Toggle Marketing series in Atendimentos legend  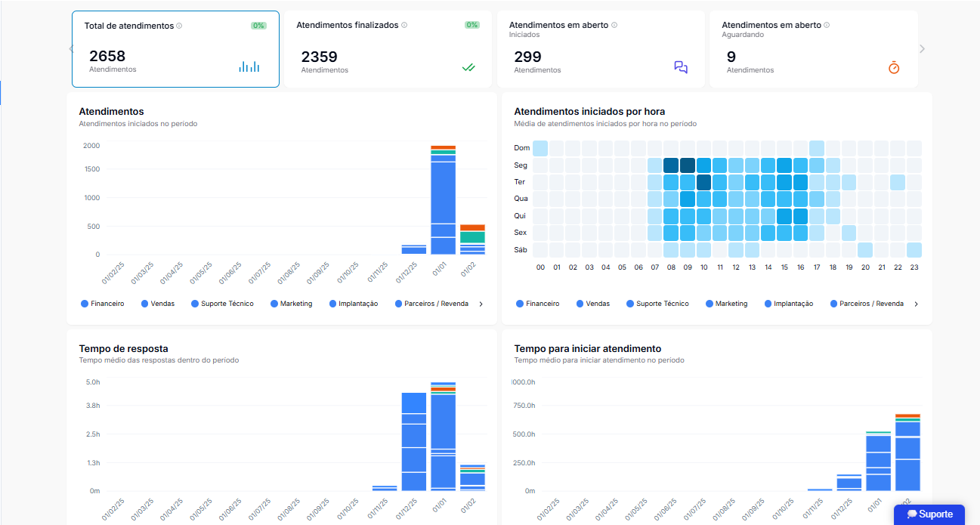(x=291, y=304)
